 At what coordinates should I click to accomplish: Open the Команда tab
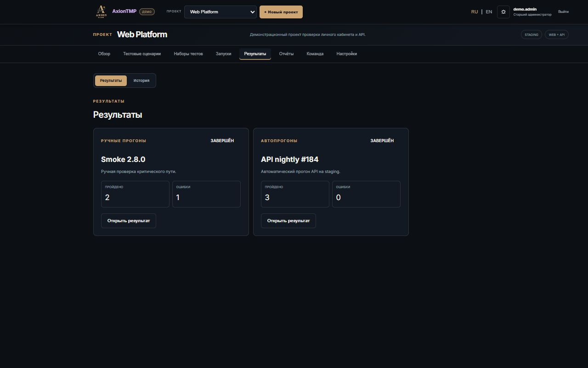pyautogui.click(x=315, y=54)
